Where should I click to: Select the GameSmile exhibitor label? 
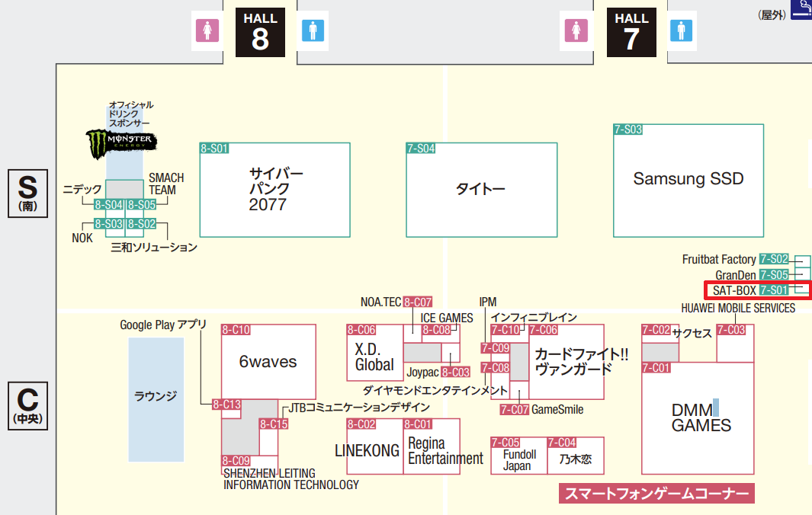[x=557, y=409]
